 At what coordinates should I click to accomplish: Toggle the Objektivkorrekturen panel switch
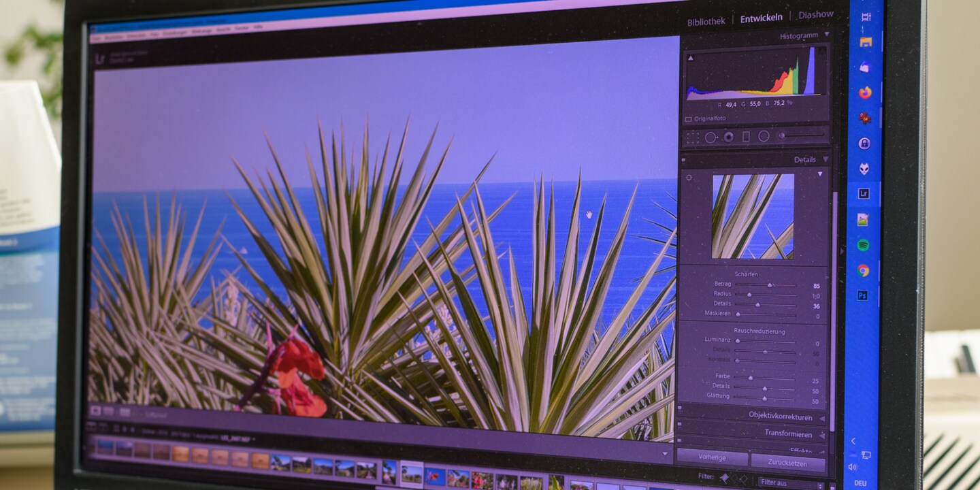680,409
